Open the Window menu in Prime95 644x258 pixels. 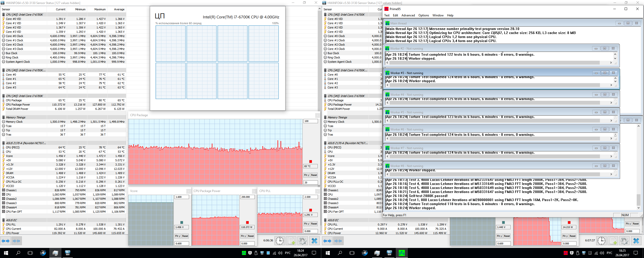tap(438, 15)
